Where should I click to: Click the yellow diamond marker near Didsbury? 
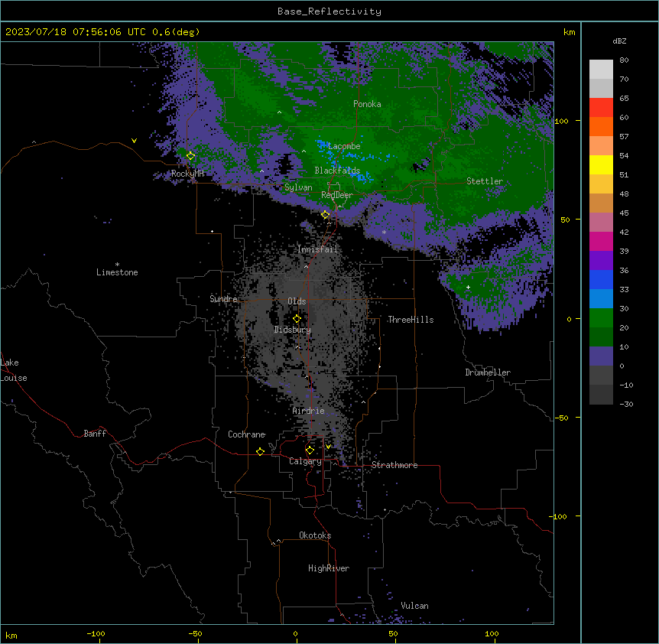297,319
